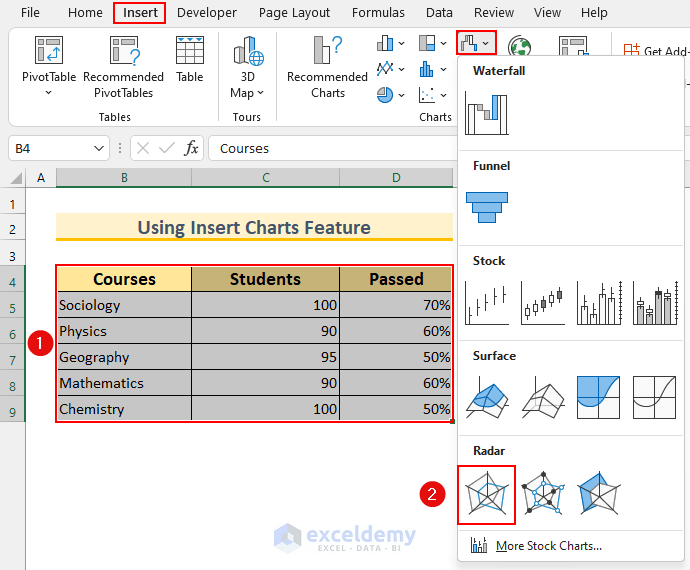
Task: Select the 3-D Surface chart
Action: pyautogui.click(x=487, y=397)
